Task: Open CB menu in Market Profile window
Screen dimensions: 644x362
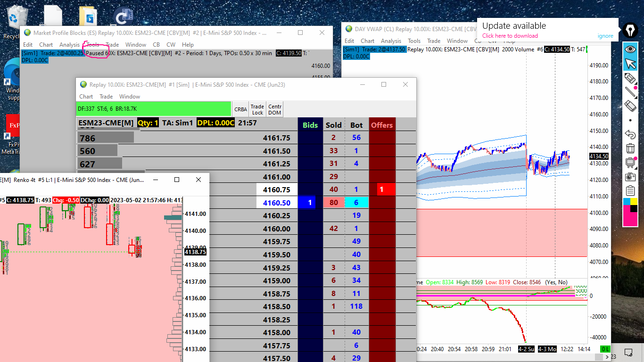Action: pos(156,45)
